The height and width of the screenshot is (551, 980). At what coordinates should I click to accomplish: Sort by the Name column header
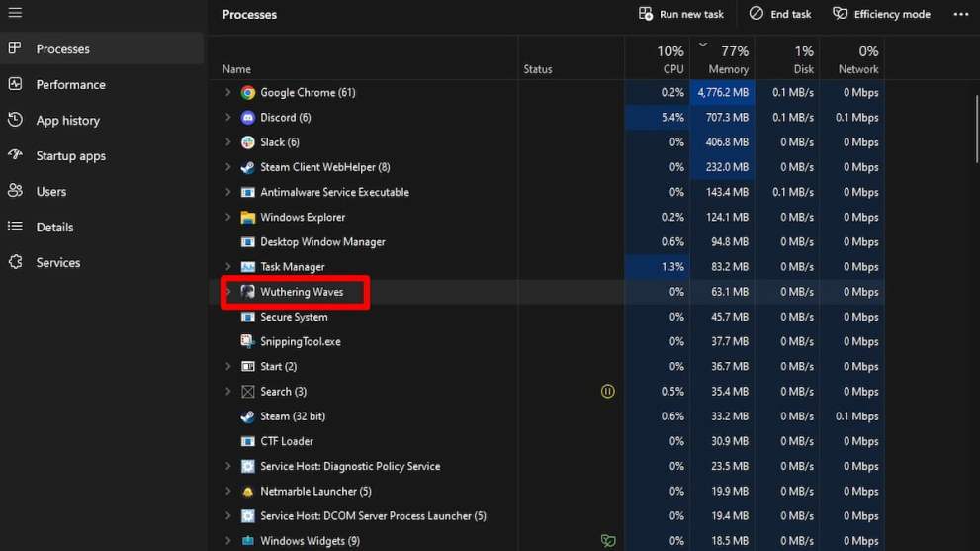coord(364,58)
